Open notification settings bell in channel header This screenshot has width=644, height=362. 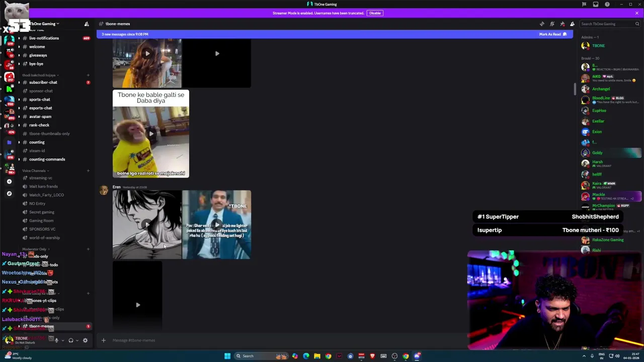click(552, 24)
